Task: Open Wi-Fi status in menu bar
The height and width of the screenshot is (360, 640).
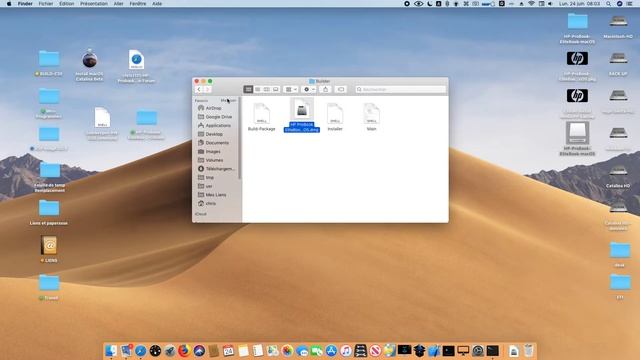Action: (x=531, y=4)
